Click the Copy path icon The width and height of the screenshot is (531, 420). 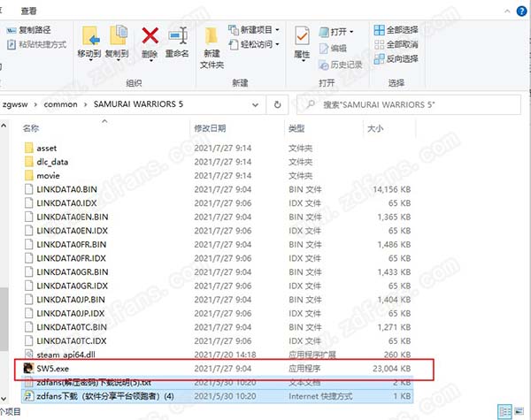[12, 30]
